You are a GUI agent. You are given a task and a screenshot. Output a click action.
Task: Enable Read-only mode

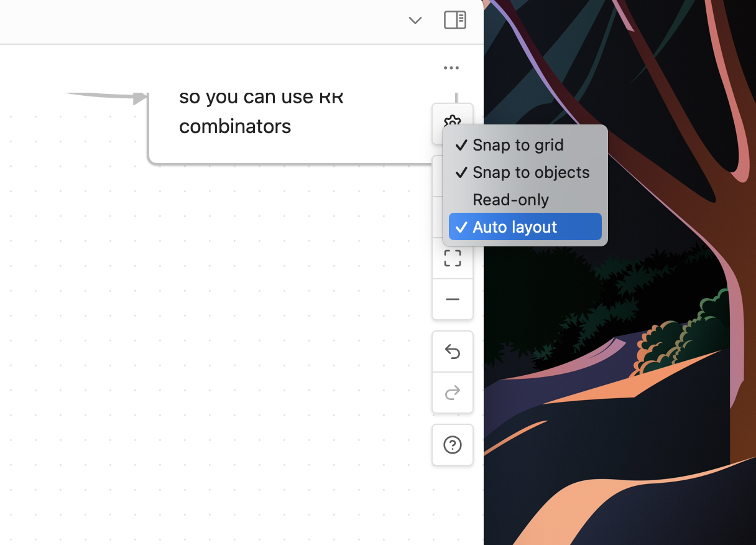(525, 200)
